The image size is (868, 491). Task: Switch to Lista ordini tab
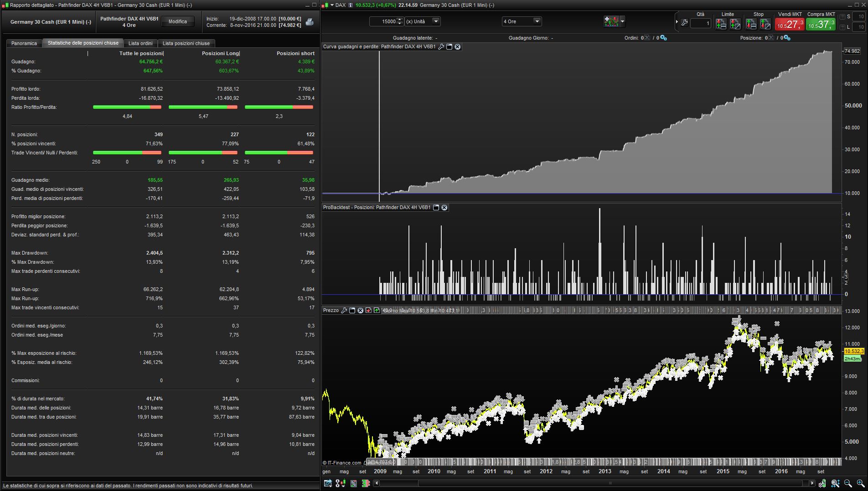(140, 43)
